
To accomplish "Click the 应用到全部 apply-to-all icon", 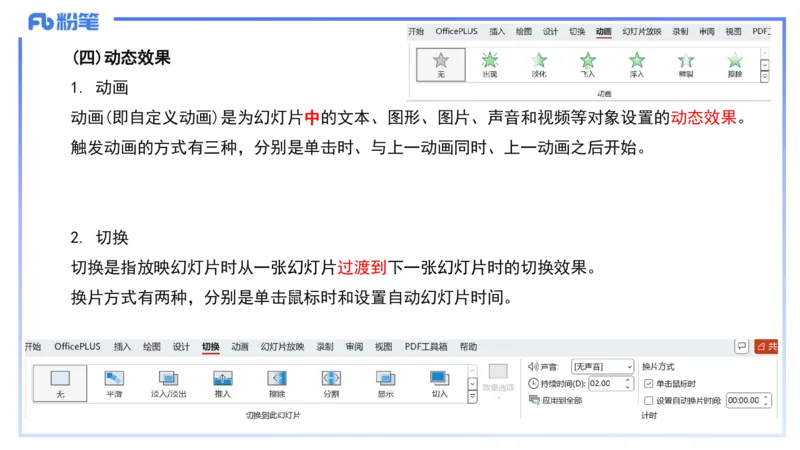I will tap(534, 400).
